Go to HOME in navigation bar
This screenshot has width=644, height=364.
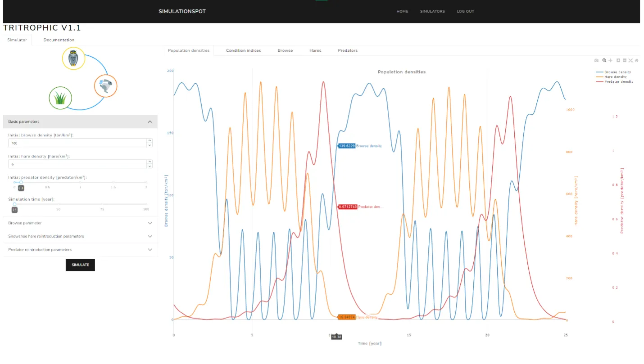tap(402, 11)
